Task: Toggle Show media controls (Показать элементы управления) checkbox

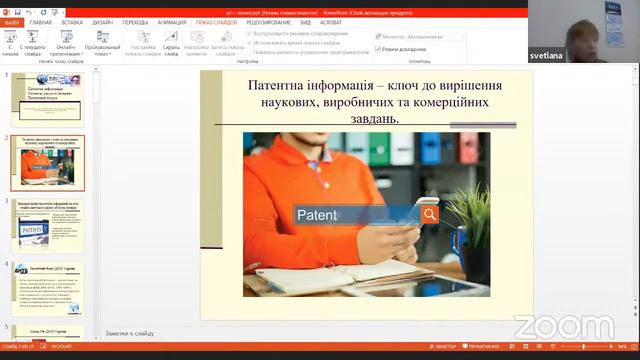Action: coord(249,52)
